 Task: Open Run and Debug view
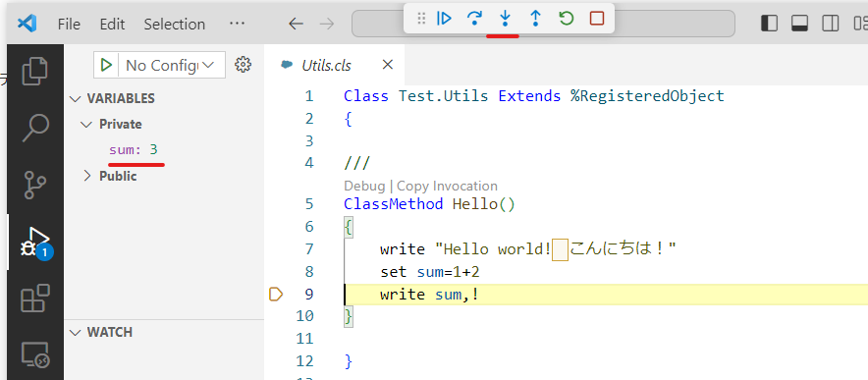click(x=35, y=242)
